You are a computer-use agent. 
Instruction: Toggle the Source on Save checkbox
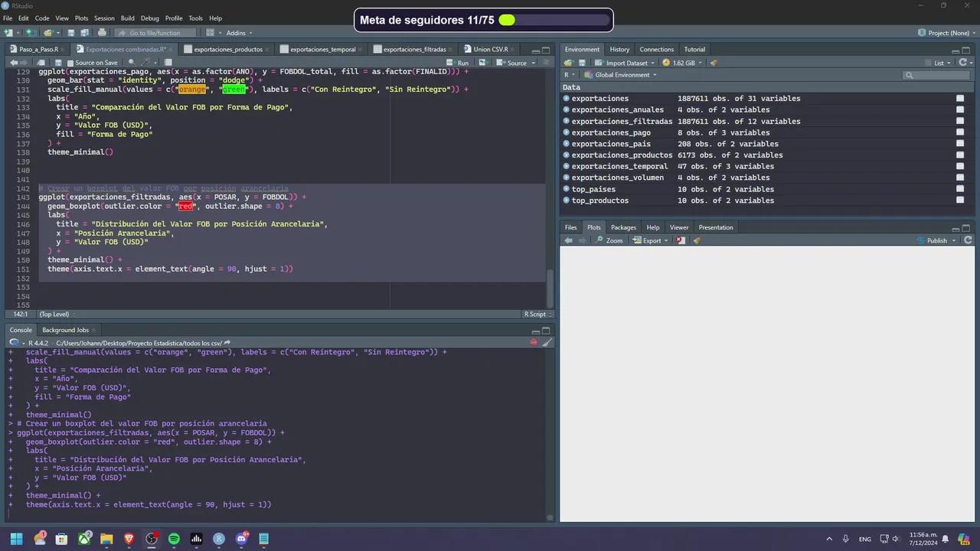pyautogui.click(x=70, y=63)
